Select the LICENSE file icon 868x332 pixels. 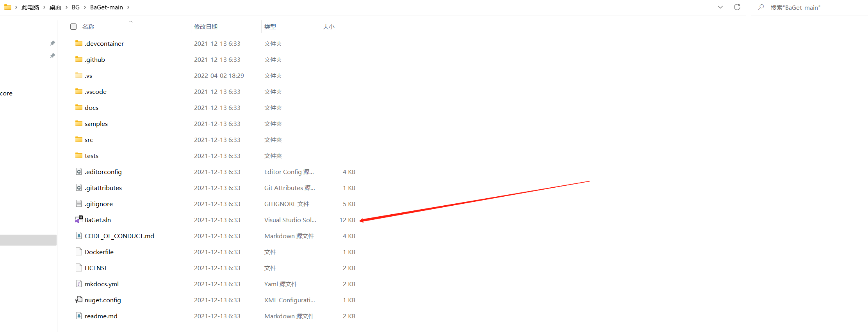[79, 268]
